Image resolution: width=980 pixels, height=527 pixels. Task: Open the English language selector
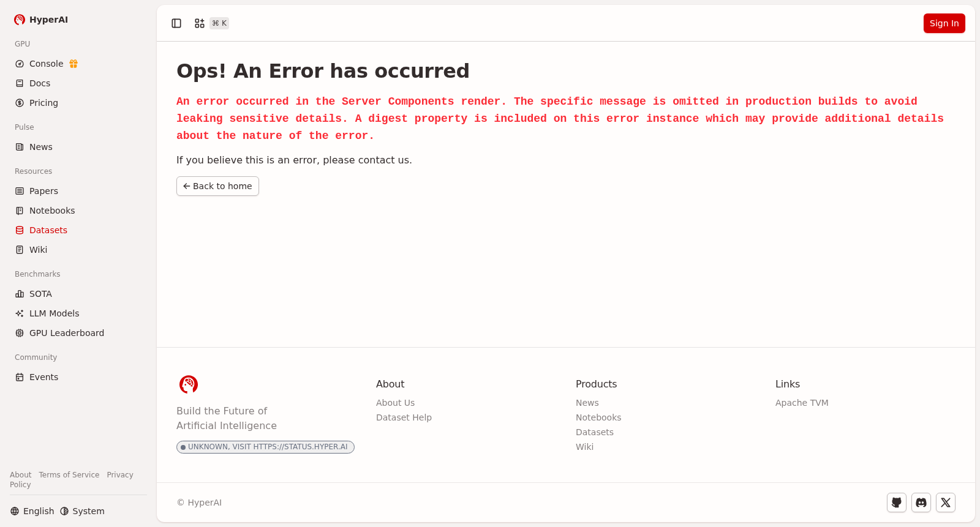click(32, 511)
